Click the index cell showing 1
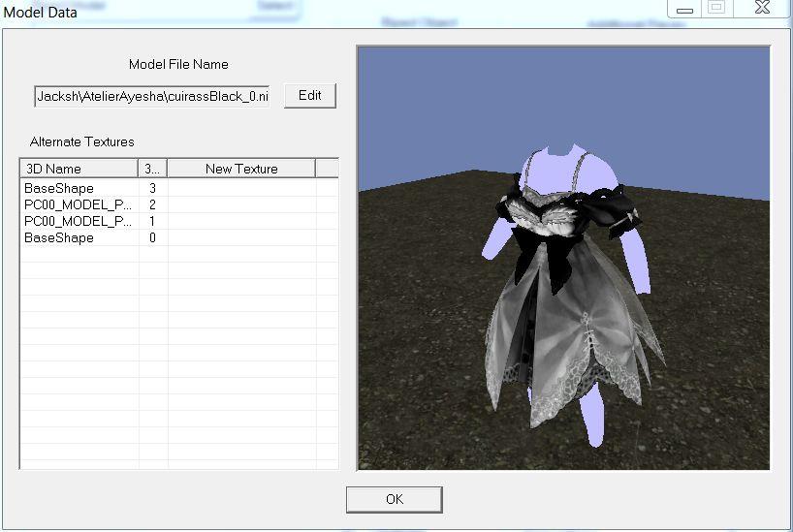 (x=153, y=222)
